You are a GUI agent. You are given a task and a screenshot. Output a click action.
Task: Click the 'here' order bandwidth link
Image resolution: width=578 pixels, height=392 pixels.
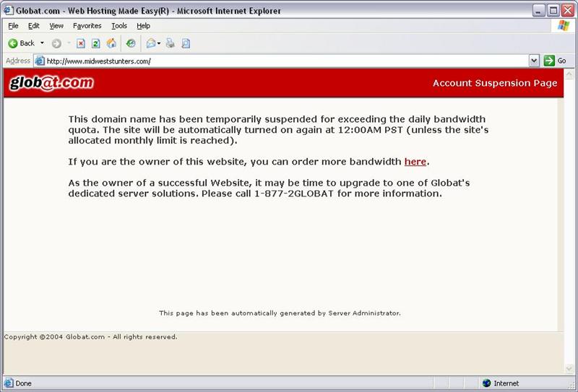[415, 161]
